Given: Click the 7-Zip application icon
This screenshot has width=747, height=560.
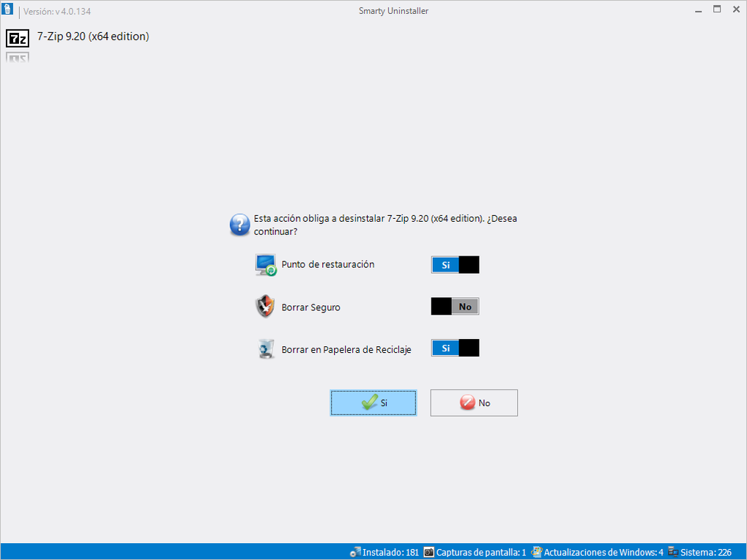Looking at the screenshot, I should coord(18,38).
